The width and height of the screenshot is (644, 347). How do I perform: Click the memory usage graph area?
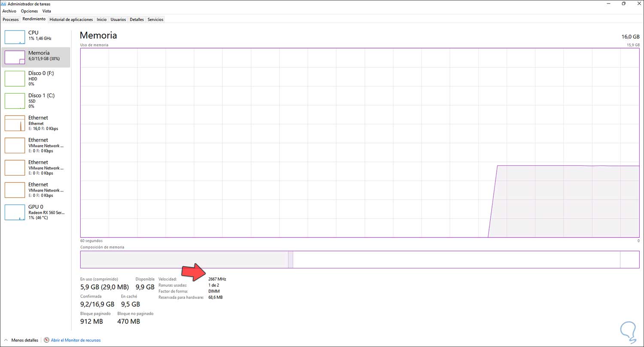(360, 143)
